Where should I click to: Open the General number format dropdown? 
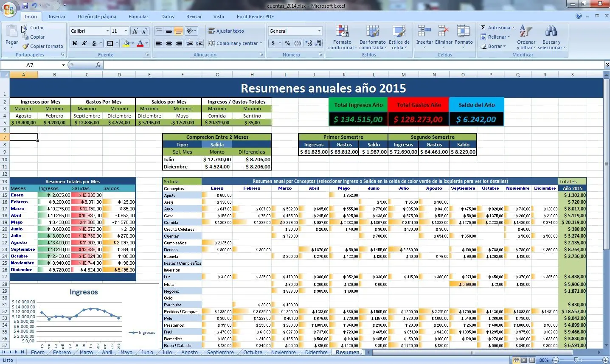pyautogui.click(x=319, y=31)
